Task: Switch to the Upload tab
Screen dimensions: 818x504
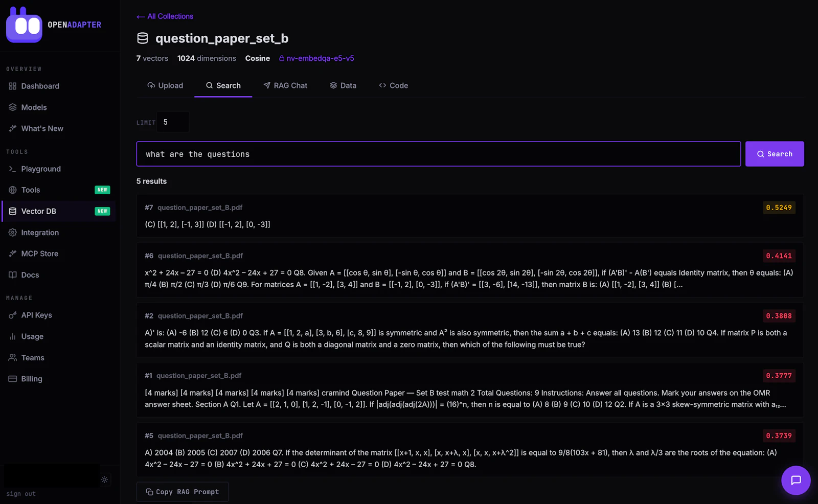Action: [x=165, y=85]
